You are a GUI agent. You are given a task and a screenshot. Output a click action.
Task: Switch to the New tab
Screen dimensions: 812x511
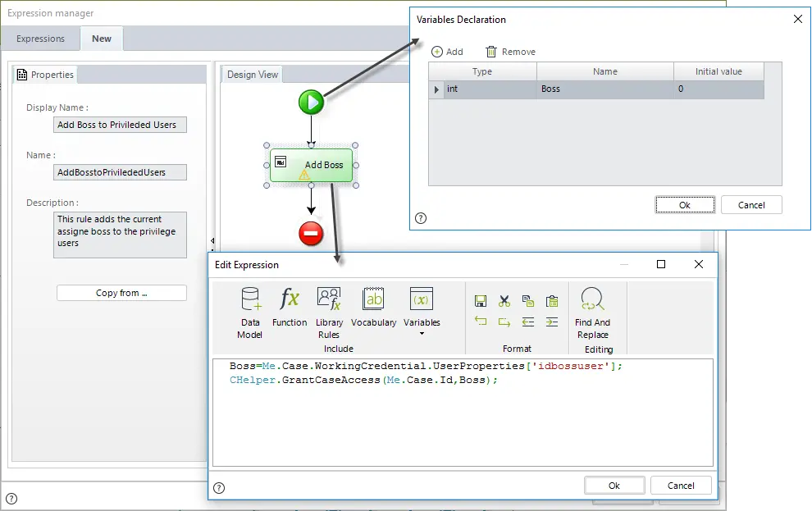[102, 39]
